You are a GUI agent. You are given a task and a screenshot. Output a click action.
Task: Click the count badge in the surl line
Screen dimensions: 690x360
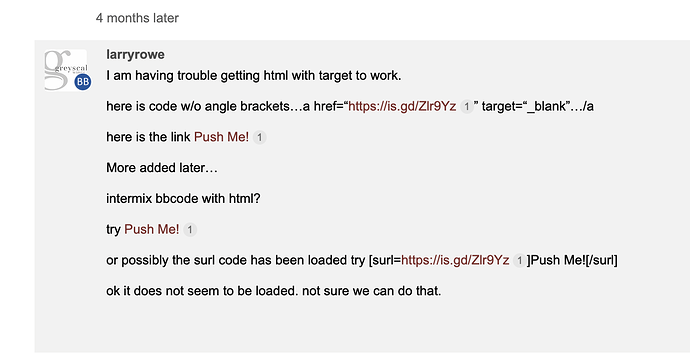(520, 261)
